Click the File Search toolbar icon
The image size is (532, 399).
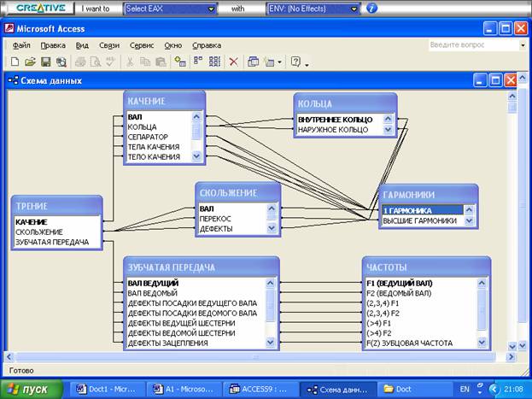(x=61, y=62)
